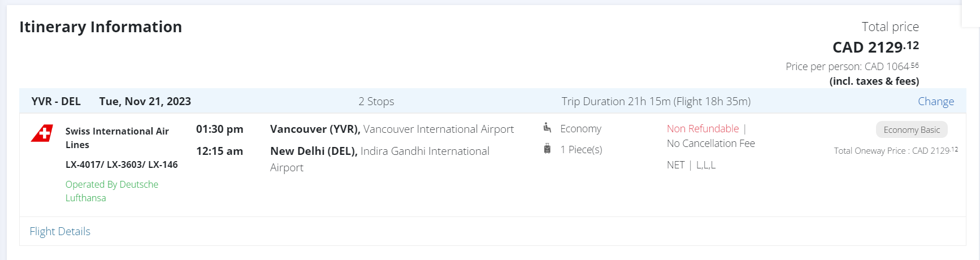Click the baggage icon beside 1 Piece(s)
Image resolution: width=980 pixels, height=260 pixels.
[547, 149]
